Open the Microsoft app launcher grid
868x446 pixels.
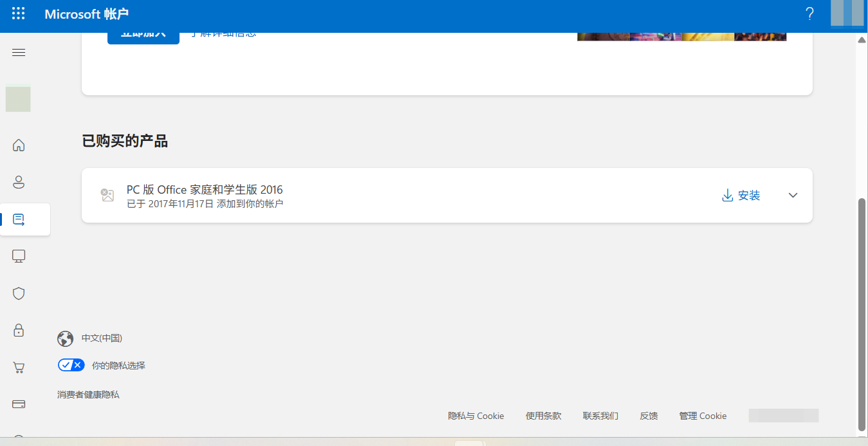click(19, 14)
